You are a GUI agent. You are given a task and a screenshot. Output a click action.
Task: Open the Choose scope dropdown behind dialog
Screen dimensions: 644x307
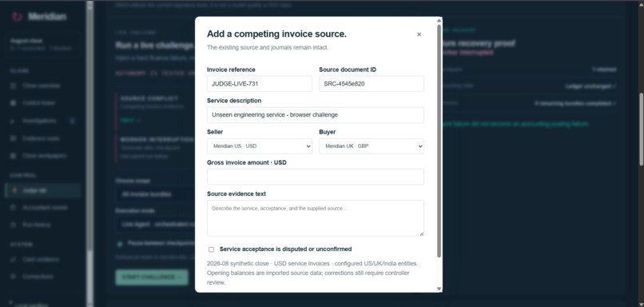155,194
